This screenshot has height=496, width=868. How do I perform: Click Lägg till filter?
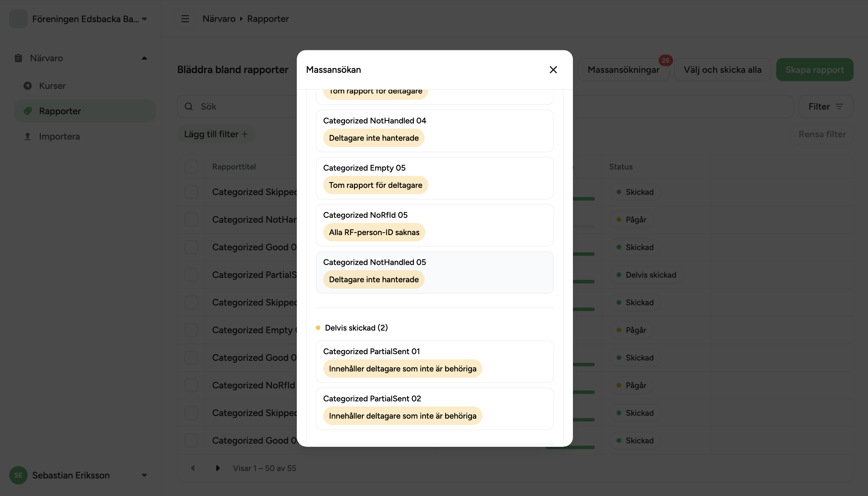216,134
